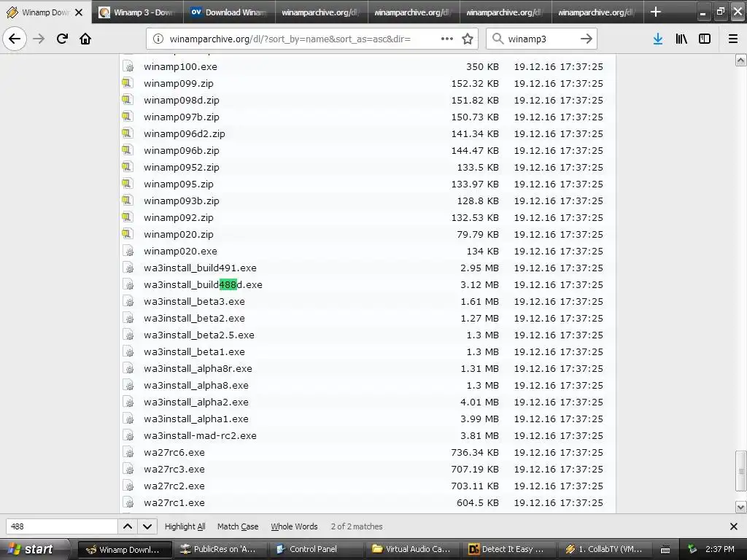Find next match with down arrow

coord(147,526)
